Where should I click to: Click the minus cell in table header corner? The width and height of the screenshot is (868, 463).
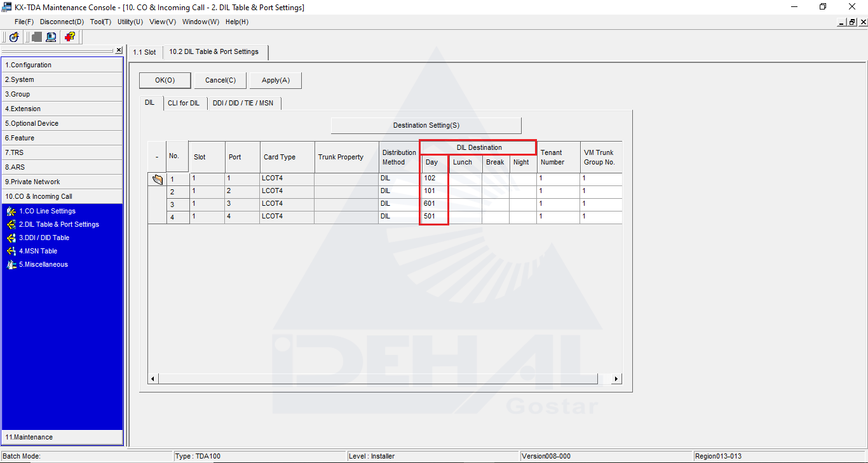tap(157, 157)
